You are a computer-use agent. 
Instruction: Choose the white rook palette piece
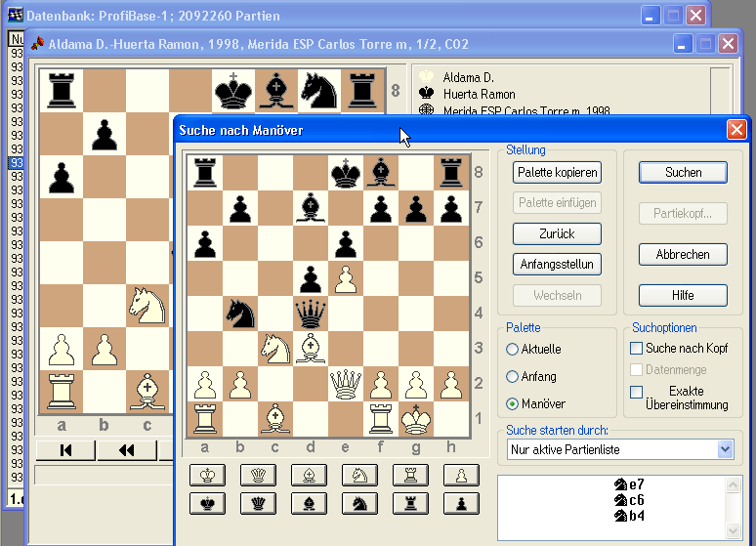coord(410,476)
